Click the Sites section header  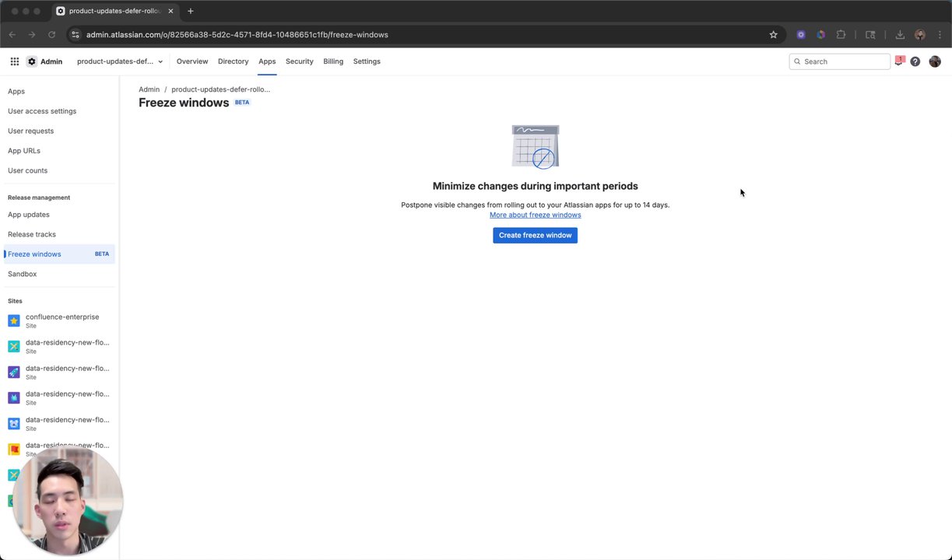coord(15,301)
